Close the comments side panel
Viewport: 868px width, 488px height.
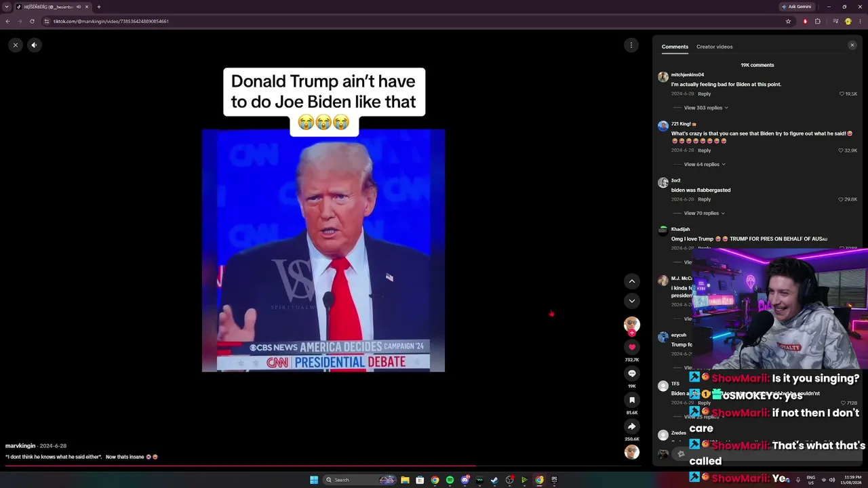coord(852,45)
